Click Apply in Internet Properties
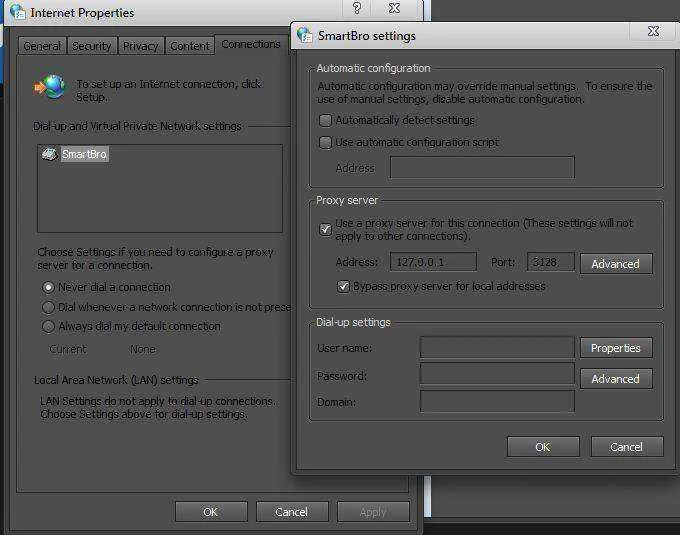Screen dimensions: 680x535 pos(373,512)
